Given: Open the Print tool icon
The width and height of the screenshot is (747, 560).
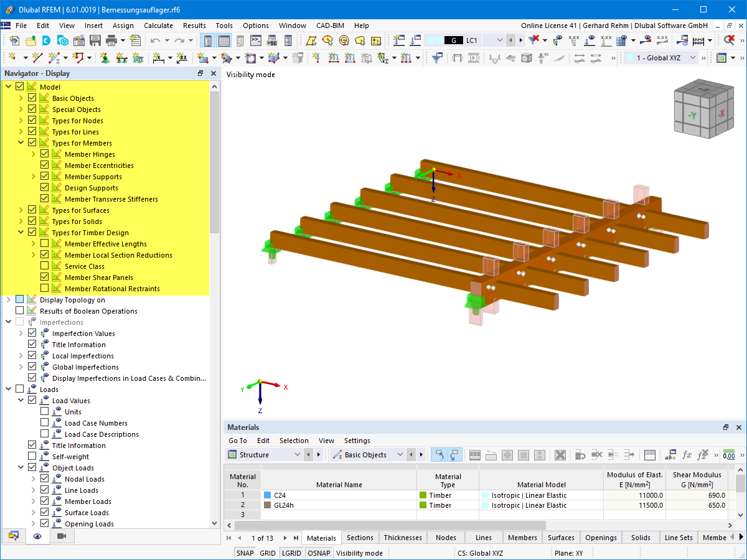Looking at the screenshot, I should (x=112, y=41).
